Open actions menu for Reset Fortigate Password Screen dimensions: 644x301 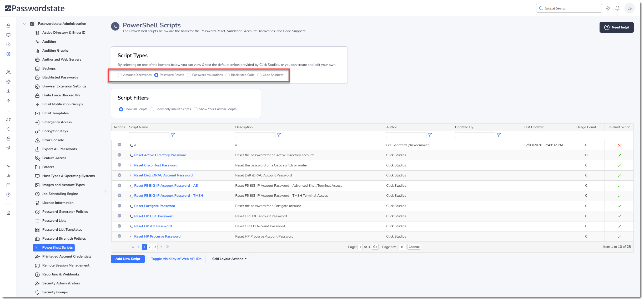click(x=119, y=206)
